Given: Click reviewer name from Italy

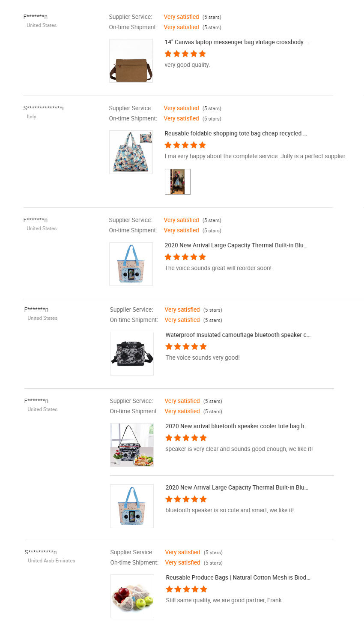Looking at the screenshot, I should click(44, 108).
